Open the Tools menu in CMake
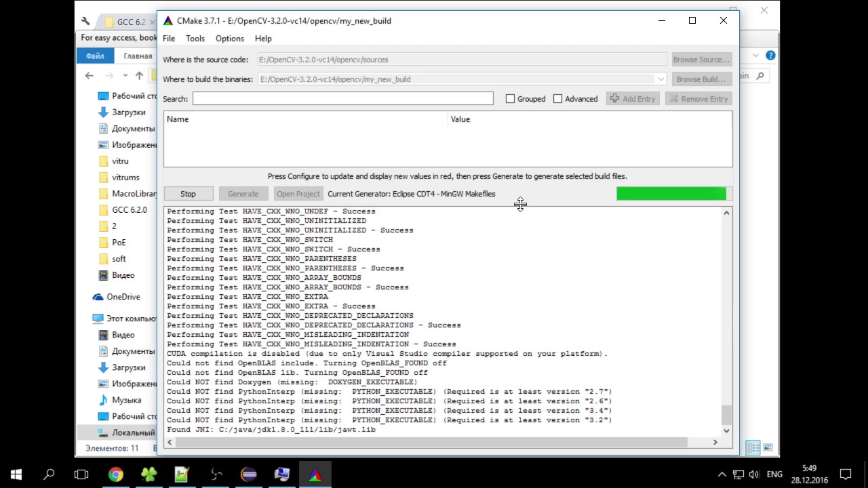The width and height of the screenshot is (868, 488). click(195, 39)
